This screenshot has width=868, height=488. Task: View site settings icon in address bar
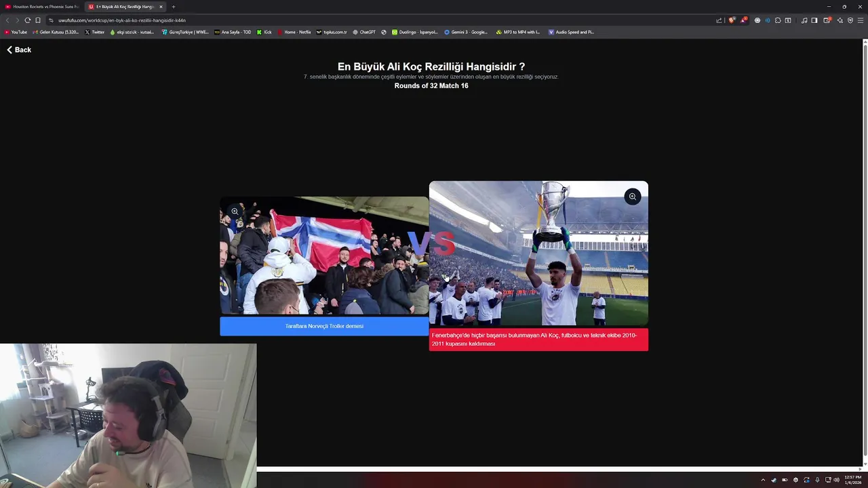(x=51, y=20)
